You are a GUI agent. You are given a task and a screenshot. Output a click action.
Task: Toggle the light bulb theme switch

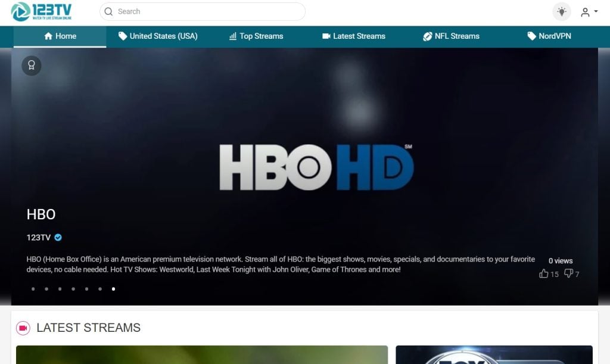tap(561, 12)
